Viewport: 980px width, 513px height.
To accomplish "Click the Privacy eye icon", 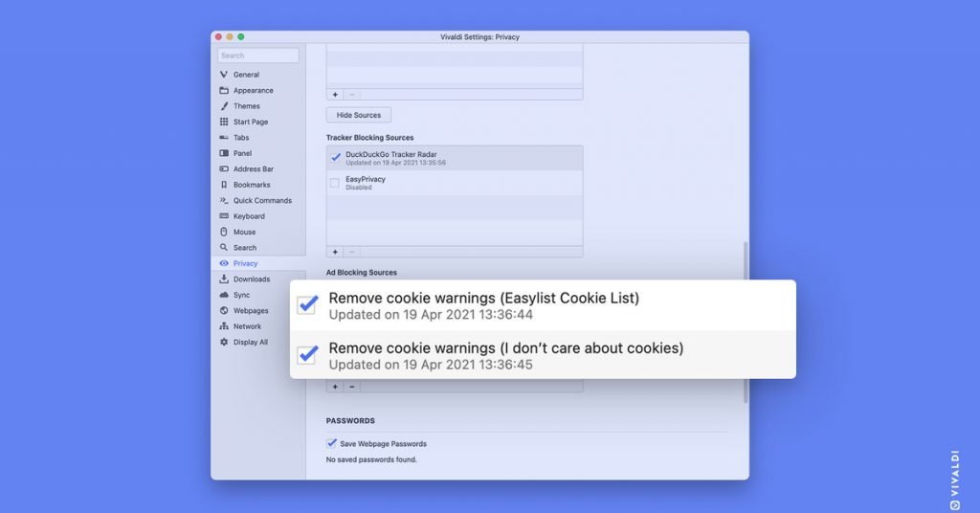I will pyautogui.click(x=224, y=263).
